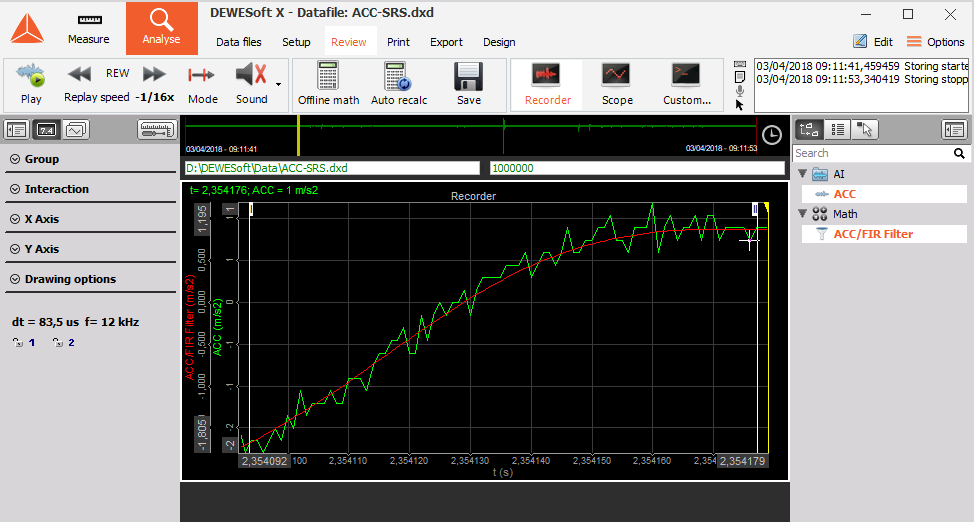Click the search magnifier icon
The height and width of the screenshot is (522, 974).
coord(959,153)
